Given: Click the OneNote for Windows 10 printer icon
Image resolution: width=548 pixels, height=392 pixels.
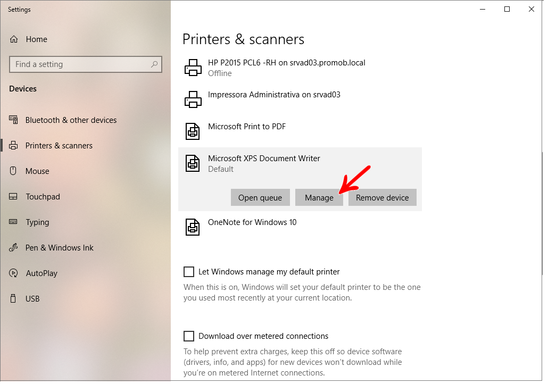Looking at the screenshot, I should pos(193,227).
